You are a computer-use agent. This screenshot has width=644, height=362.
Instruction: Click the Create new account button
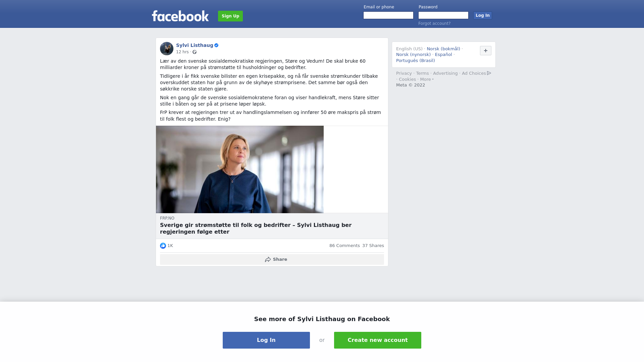click(378, 340)
